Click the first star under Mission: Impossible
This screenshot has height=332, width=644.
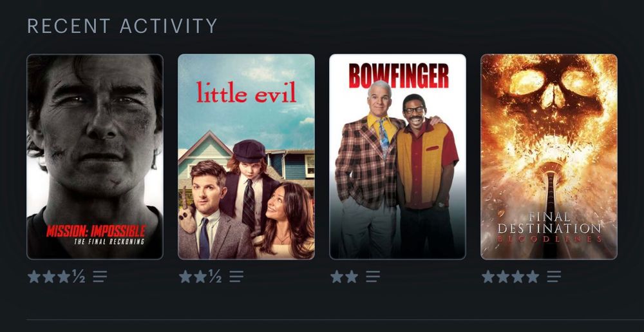[x=34, y=277]
